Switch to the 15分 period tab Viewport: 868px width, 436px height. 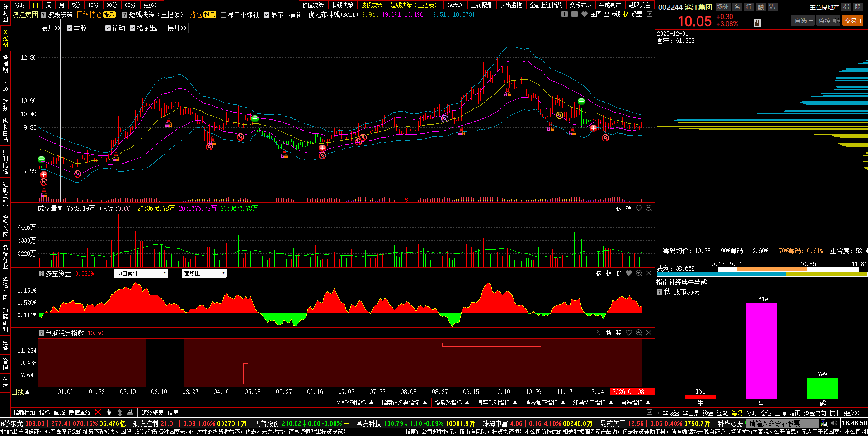[x=93, y=5]
